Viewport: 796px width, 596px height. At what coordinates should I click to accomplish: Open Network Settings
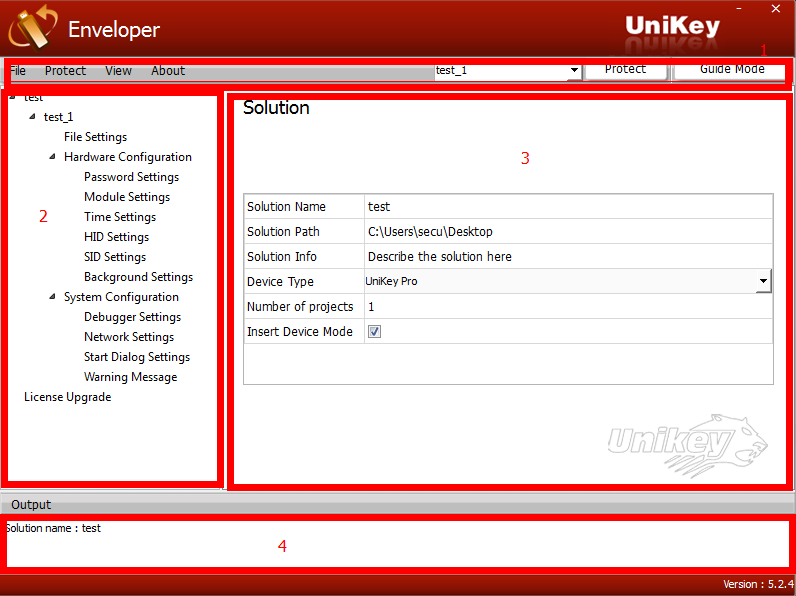point(129,337)
